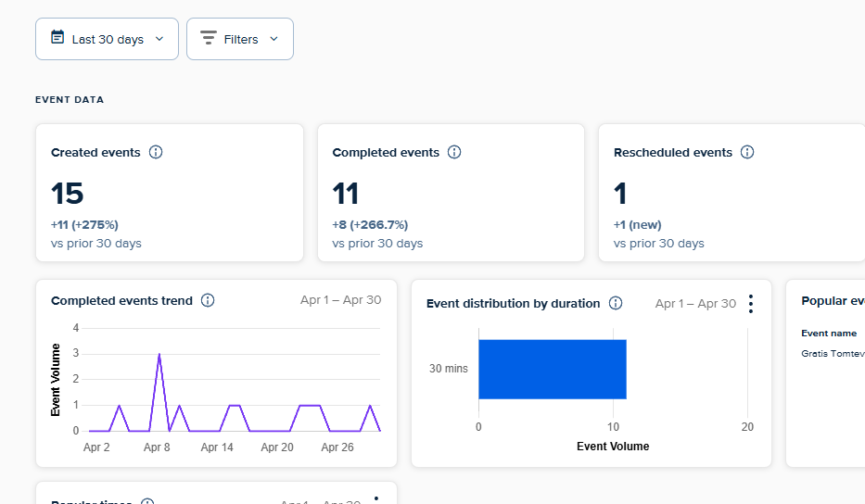Screen dimensions: 865x504
Task: Click the Apr 26 axis label
Action: (337, 447)
